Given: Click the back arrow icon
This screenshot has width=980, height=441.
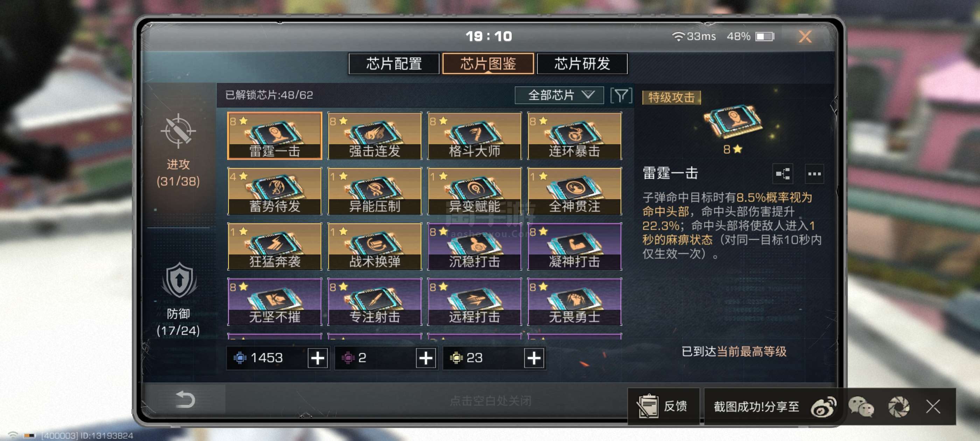Looking at the screenshot, I should 185,400.
